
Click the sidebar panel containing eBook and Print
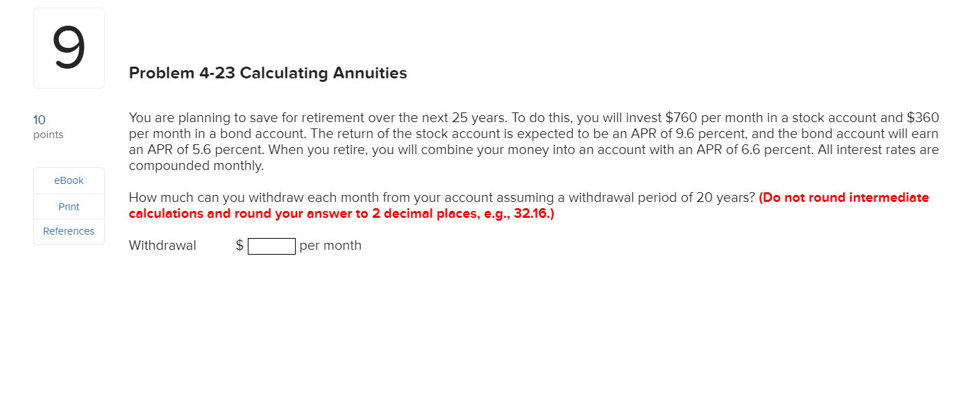68,206
